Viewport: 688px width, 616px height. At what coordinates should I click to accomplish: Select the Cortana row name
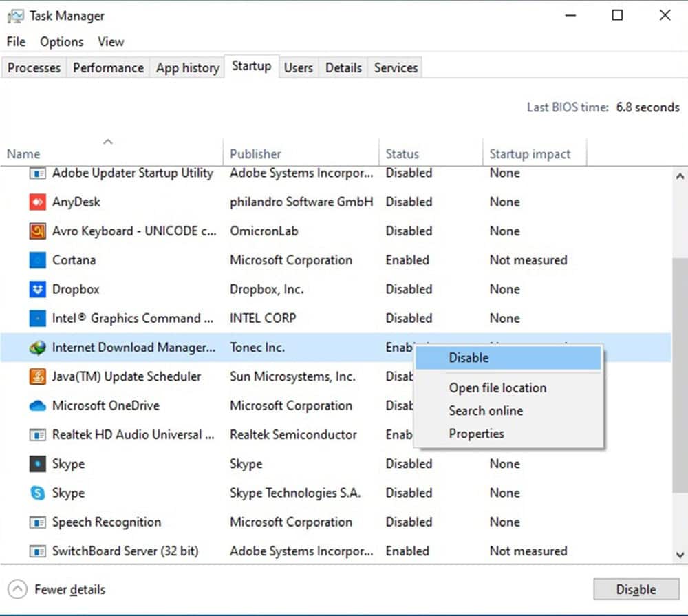pos(74,260)
